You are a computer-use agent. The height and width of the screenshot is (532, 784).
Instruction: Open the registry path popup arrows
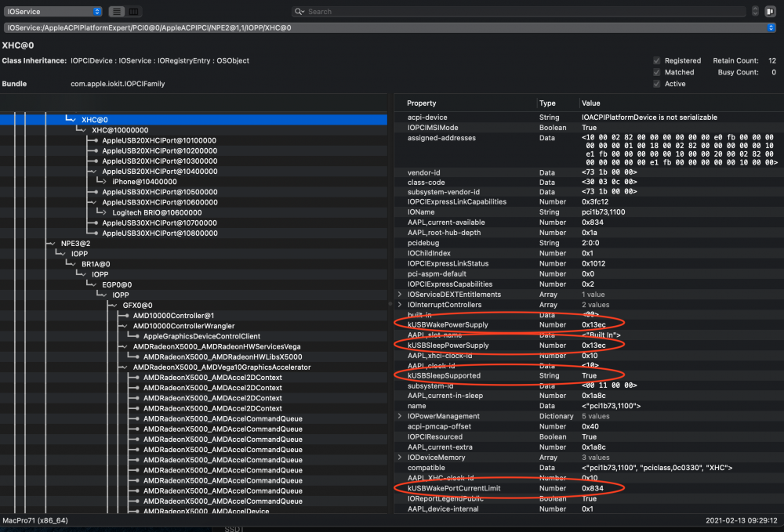[x=771, y=28]
